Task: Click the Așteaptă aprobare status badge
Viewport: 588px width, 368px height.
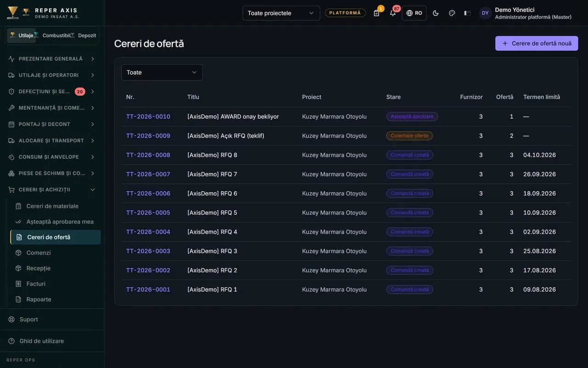Action: (412, 117)
